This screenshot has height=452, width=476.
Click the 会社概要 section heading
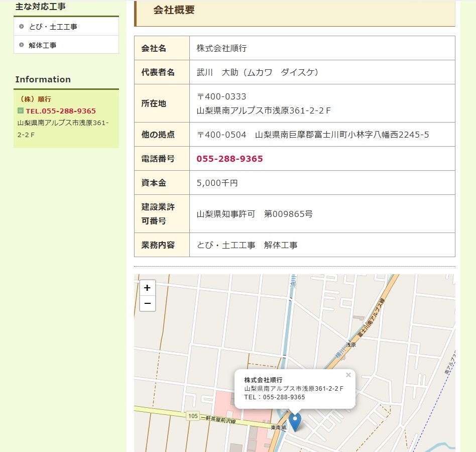[174, 10]
